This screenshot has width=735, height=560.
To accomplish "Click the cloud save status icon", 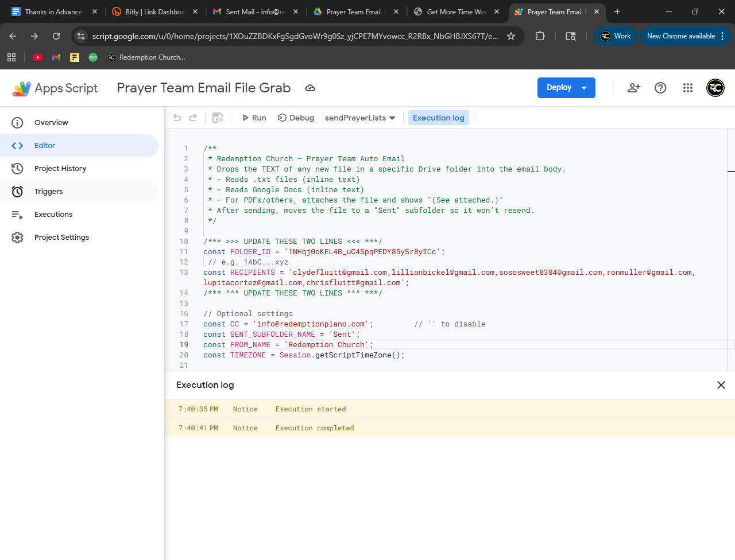I will pos(310,88).
